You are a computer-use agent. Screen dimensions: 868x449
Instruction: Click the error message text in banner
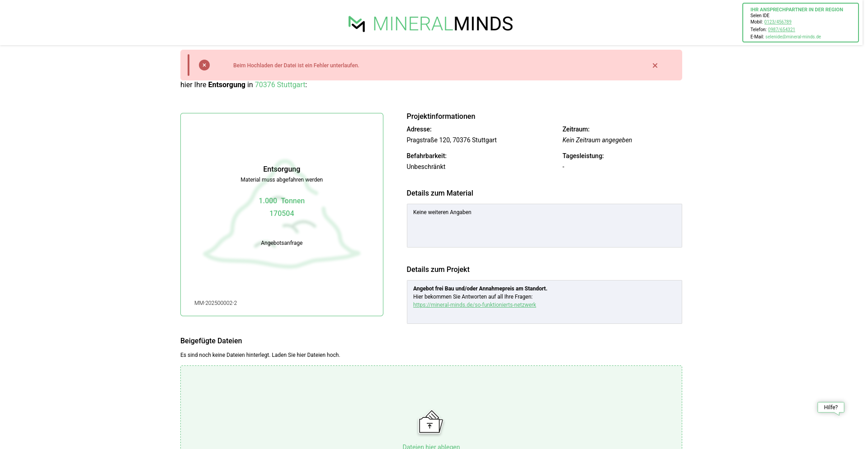[296, 65]
